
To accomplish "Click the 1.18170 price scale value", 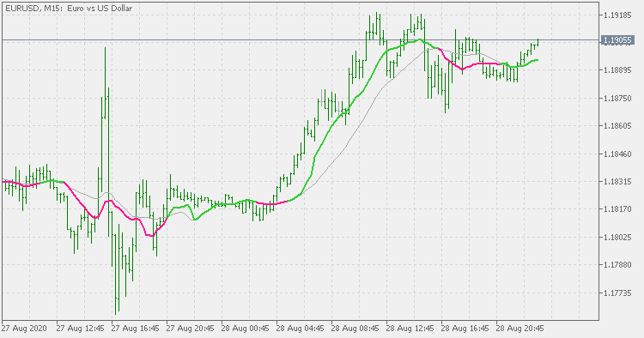I will [x=617, y=209].
